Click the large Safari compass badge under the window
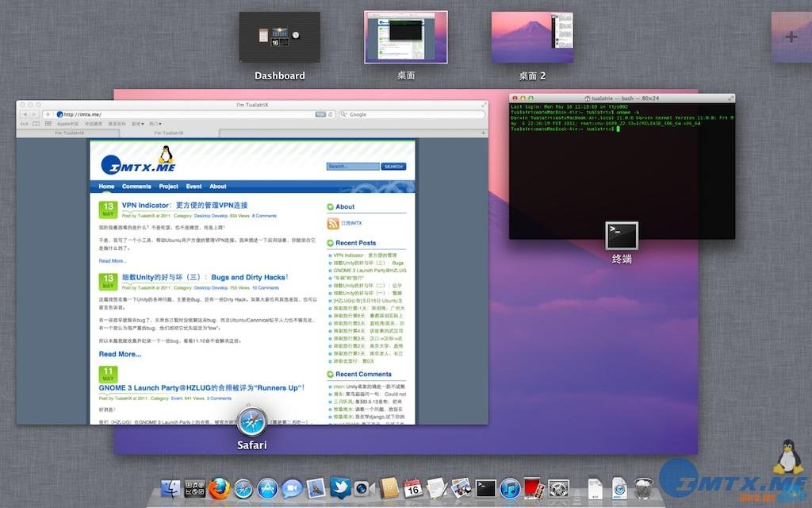Viewport: 812px width, 508px height. 252,422
